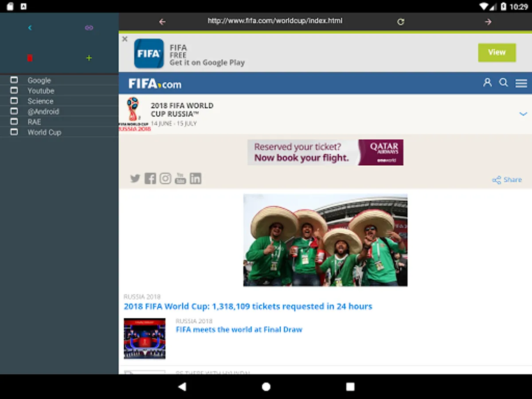Open the @Android bookmark
The width and height of the screenshot is (532, 399).
click(43, 111)
